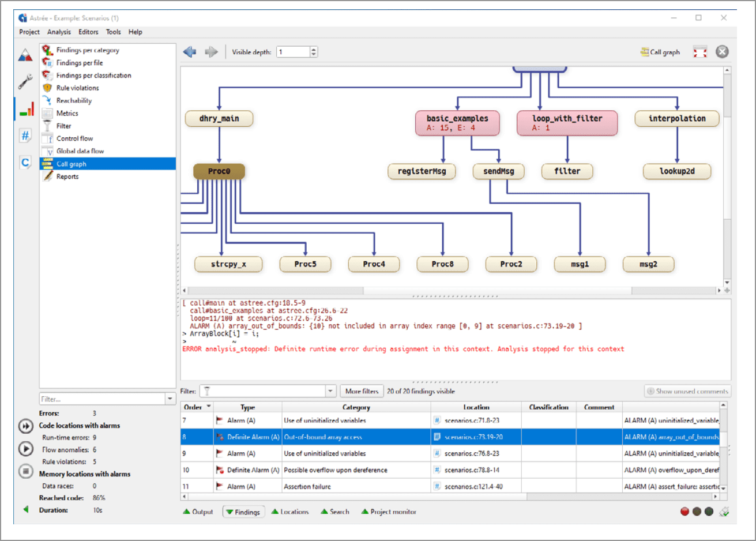
Task: Select the Proc8 graph node
Action: [443, 264]
